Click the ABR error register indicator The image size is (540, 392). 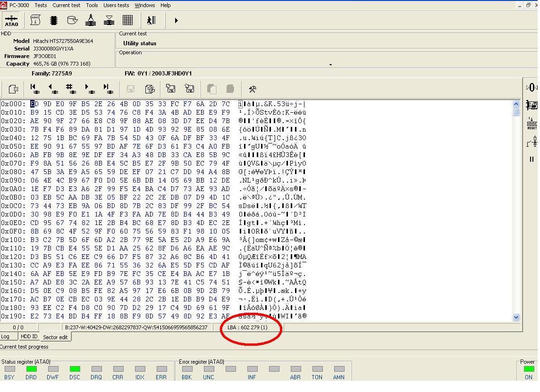pos(295,369)
